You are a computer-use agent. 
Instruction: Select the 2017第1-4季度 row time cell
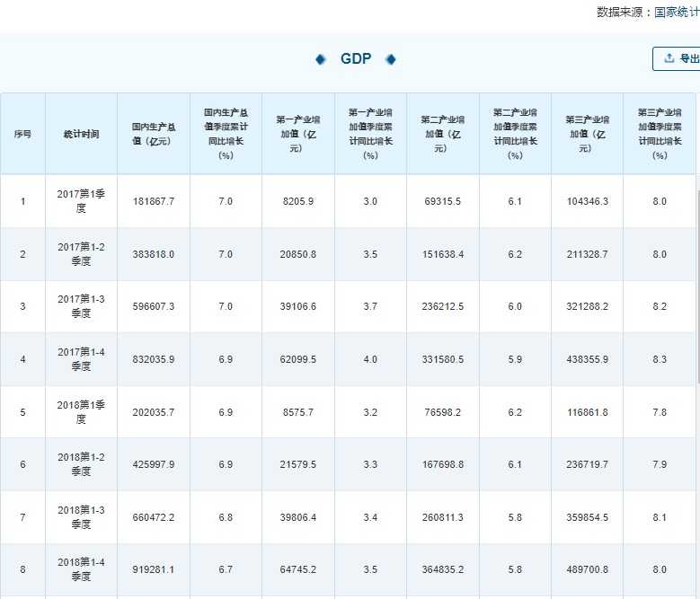tap(81, 359)
